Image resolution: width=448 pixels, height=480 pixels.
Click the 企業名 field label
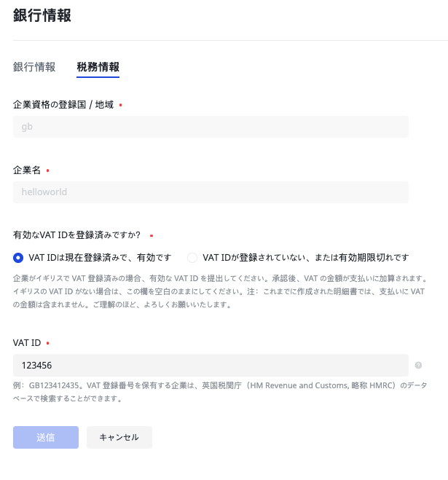coord(28,170)
